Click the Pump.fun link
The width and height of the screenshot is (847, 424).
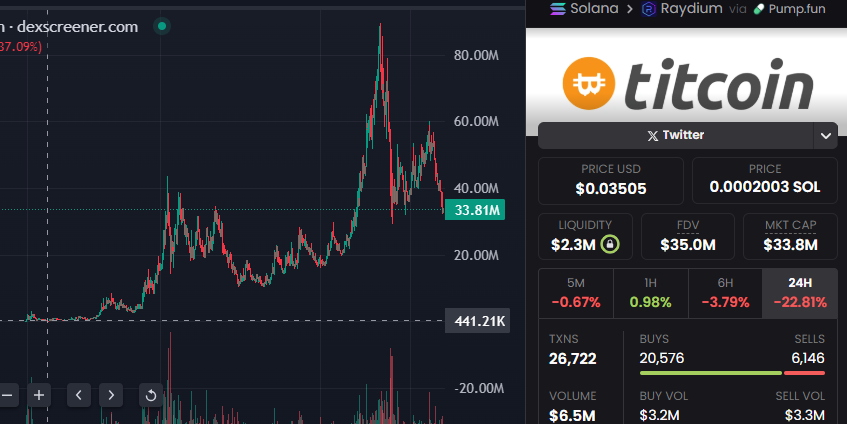click(x=797, y=9)
